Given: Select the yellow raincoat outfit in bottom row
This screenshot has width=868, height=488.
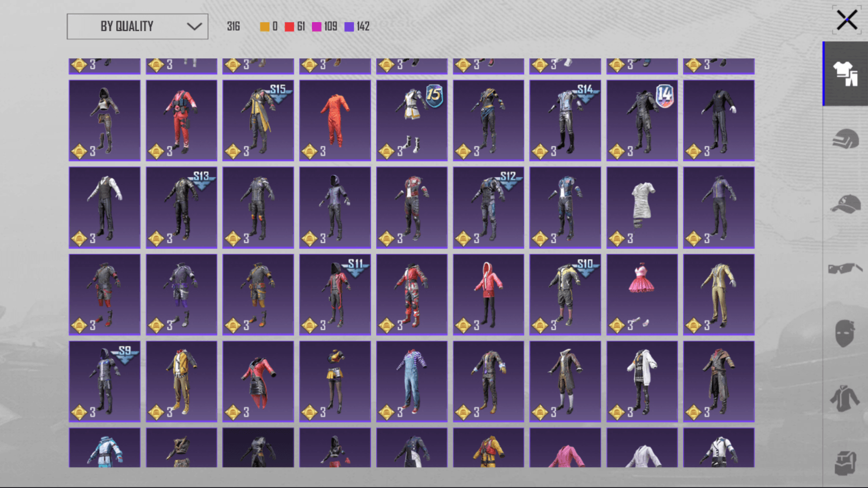Looking at the screenshot, I should (488, 447).
